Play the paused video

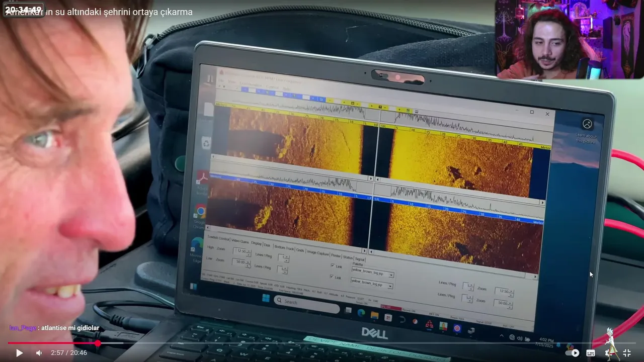19,353
